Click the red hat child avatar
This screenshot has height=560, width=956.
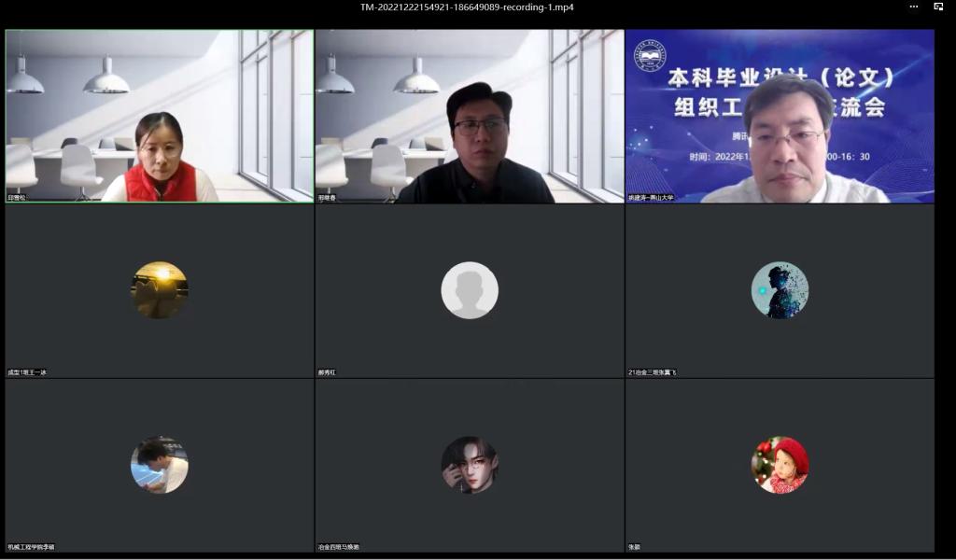click(780, 465)
